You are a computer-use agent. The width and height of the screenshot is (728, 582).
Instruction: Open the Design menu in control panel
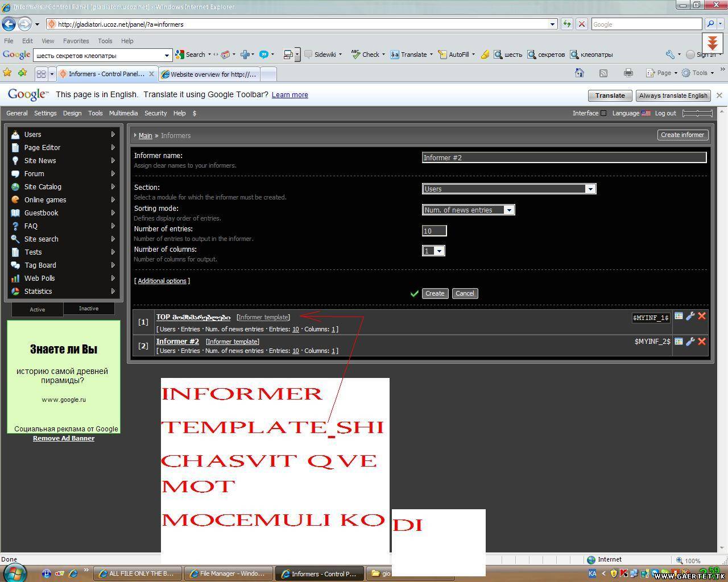coord(72,113)
